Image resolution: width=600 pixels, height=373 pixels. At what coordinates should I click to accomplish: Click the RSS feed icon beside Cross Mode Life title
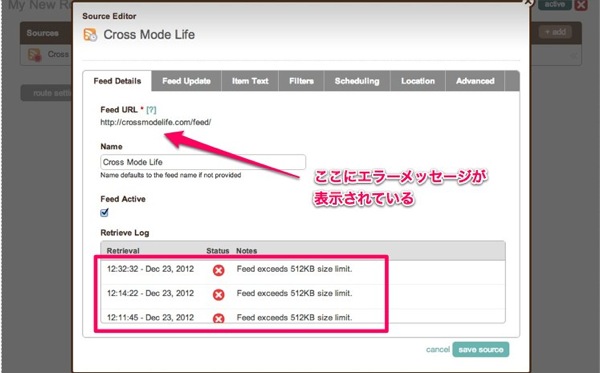coord(90,35)
